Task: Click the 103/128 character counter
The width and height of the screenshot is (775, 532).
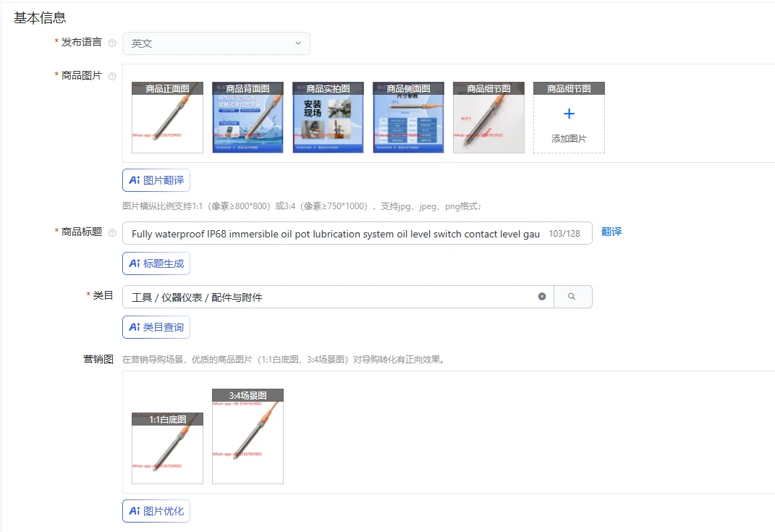Action: 564,233
